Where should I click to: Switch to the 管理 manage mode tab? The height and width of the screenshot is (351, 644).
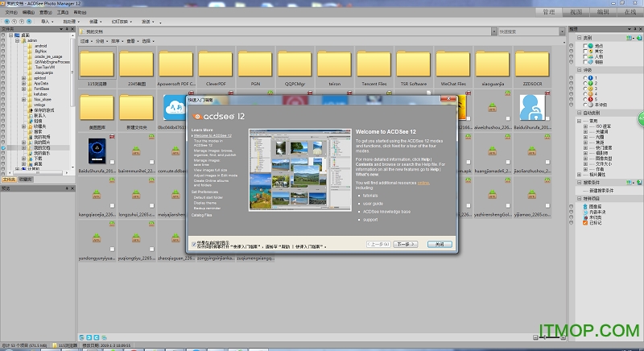[549, 12]
